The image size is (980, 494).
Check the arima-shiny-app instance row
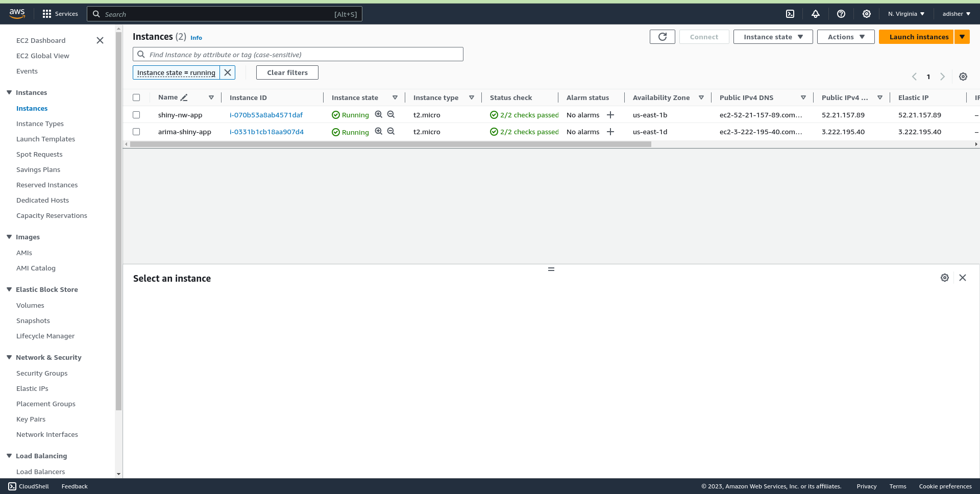136,132
